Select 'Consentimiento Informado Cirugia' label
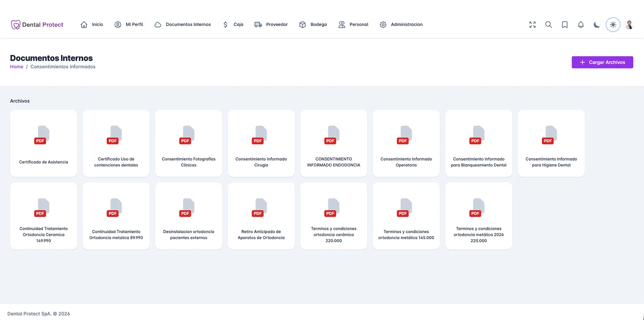This screenshot has height=335, width=644. (x=261, y=162)
